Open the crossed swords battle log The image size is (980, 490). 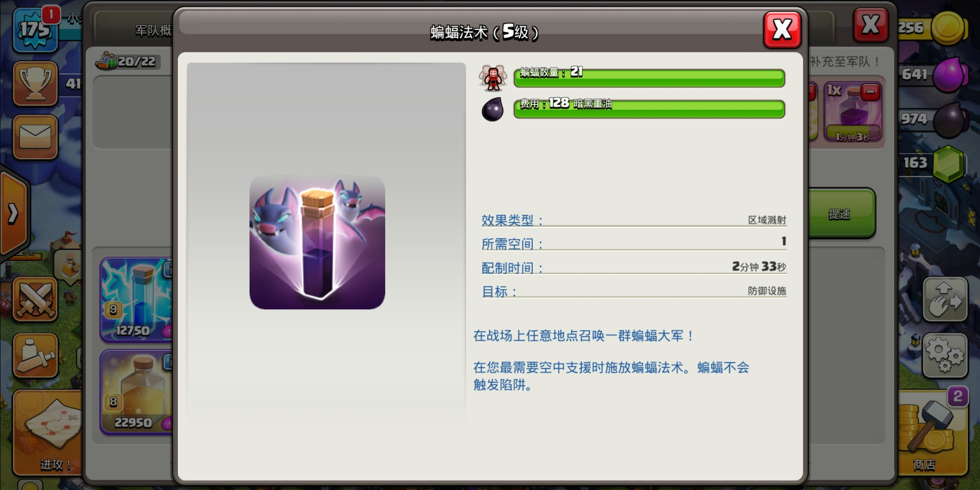click(35, 299)
